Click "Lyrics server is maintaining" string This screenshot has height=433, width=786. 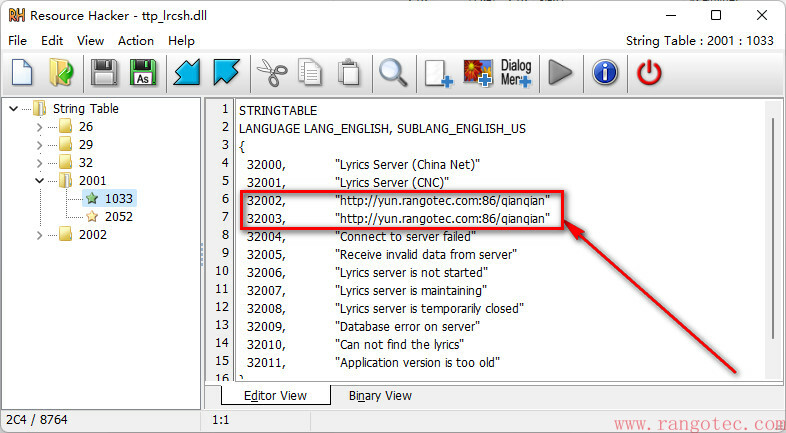click(x=411, y=291)
